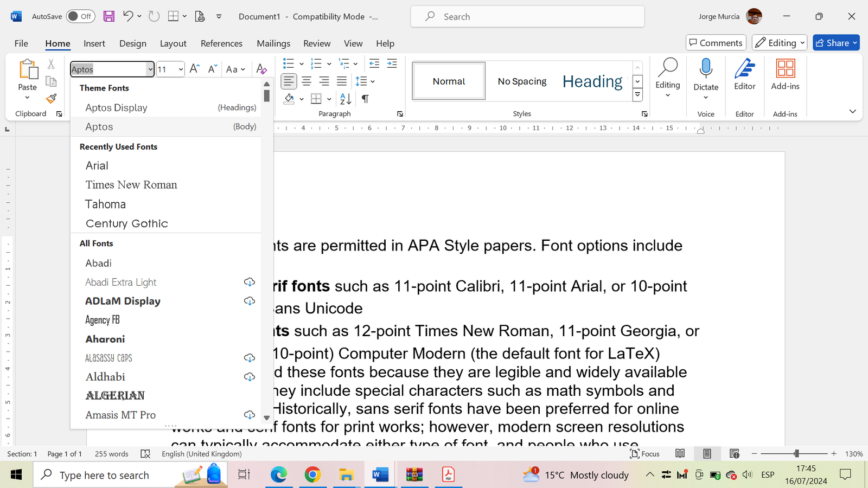Expand the font name dropdown arrow
The width and height of the screenshot is (868, 488).
pos(150,69)
